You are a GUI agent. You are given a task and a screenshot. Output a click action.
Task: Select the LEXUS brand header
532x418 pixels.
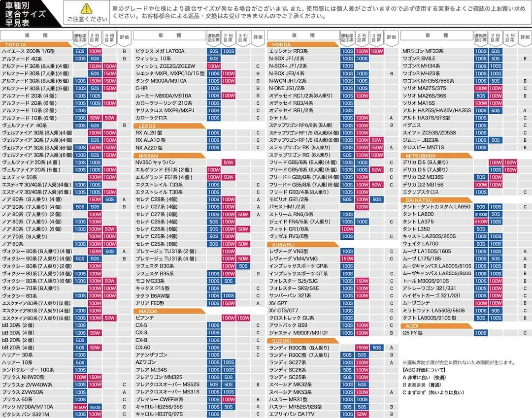tap(148, 126)
